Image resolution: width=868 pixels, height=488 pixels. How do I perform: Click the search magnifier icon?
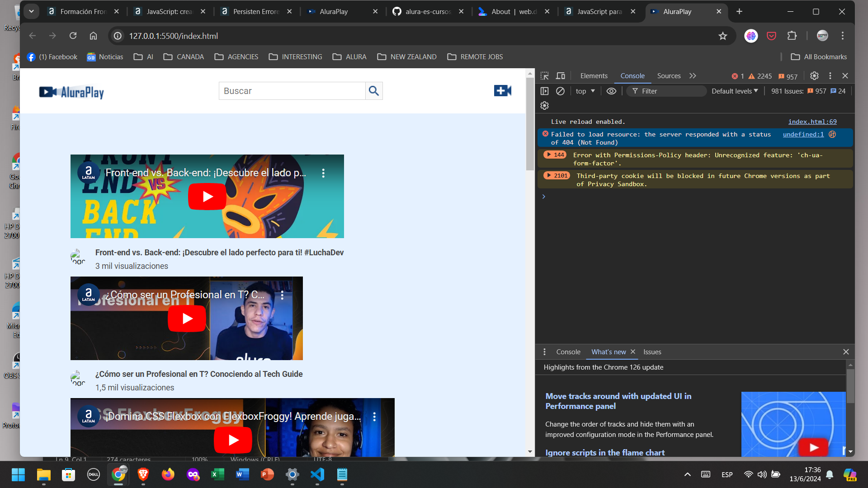tap(374, 90)
